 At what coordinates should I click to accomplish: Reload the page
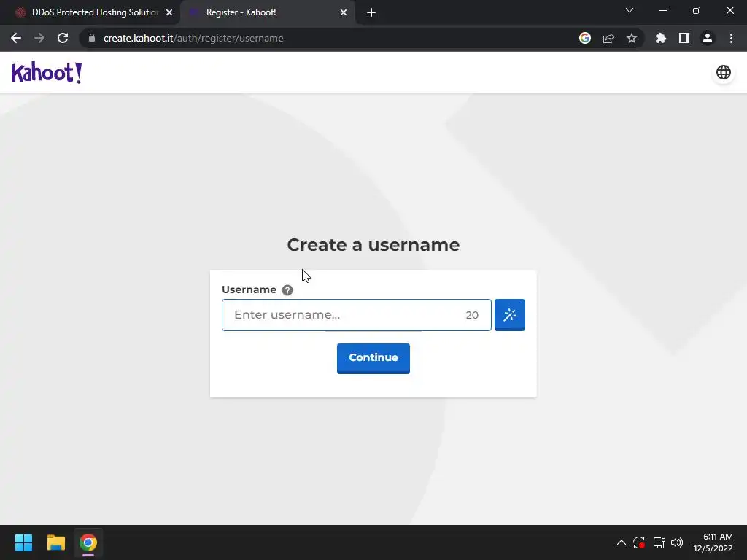[x=63, y=38]
